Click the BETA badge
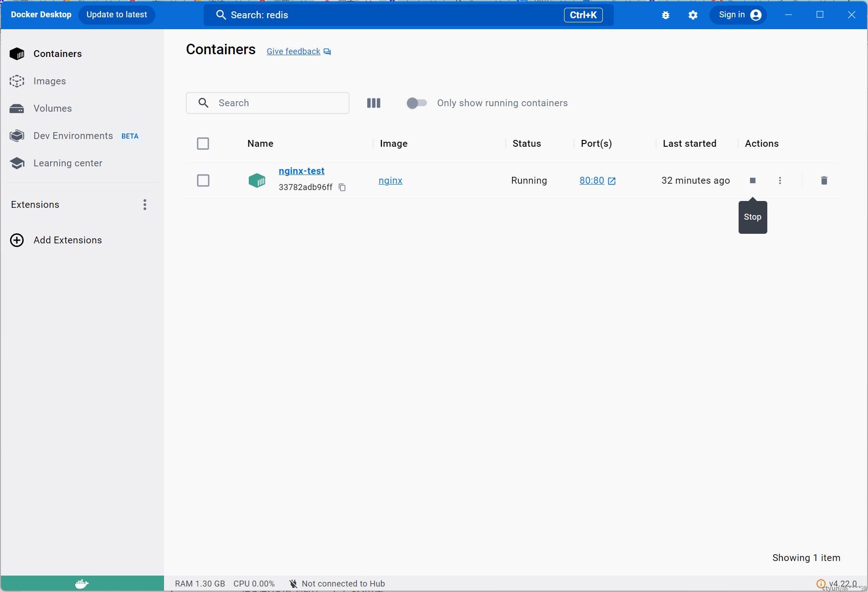 pos(130,136)
